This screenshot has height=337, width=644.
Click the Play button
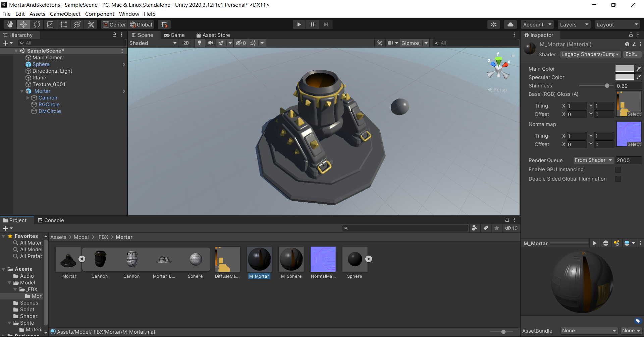coord(299,24)
